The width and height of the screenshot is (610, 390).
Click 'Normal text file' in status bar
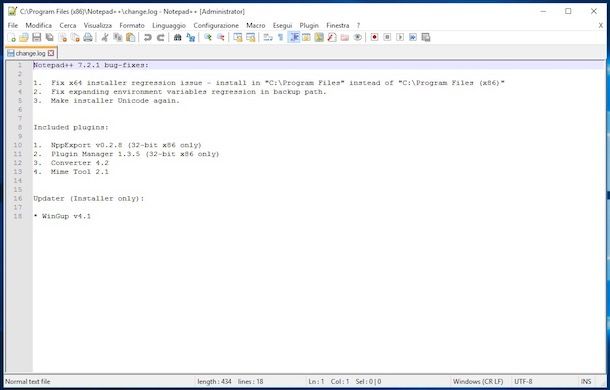click(x=28, y=381)
